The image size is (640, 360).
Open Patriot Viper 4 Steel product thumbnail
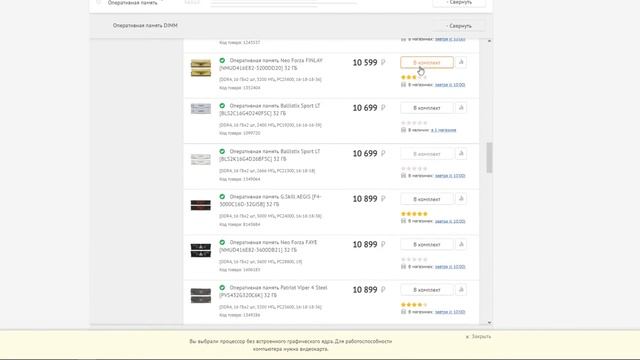point(201,296)
